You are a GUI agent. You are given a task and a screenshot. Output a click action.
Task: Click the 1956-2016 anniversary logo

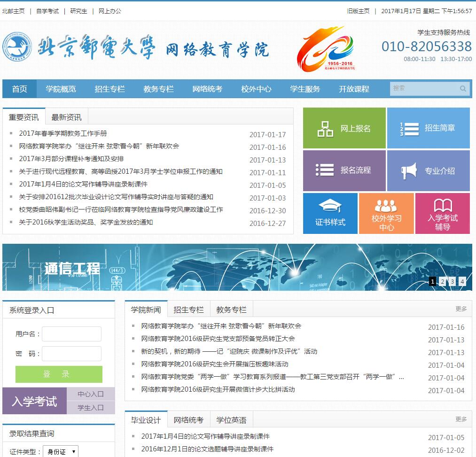326,49
